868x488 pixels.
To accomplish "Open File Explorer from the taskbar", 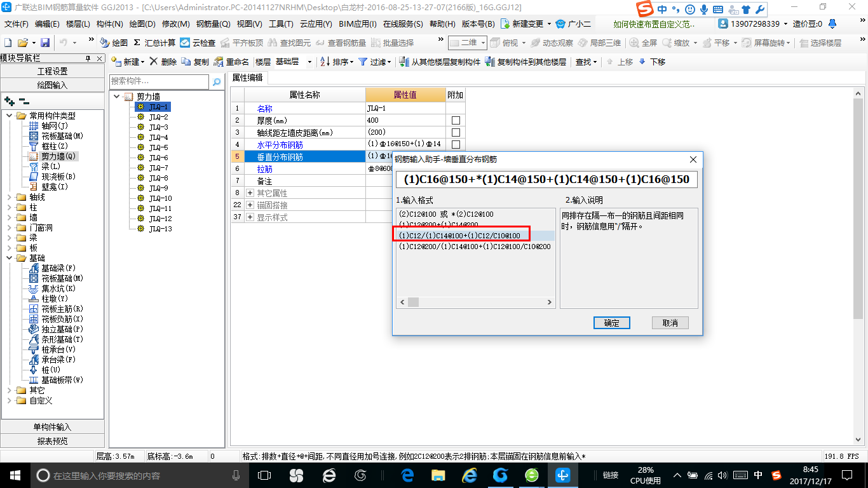I will coord(438,475).
